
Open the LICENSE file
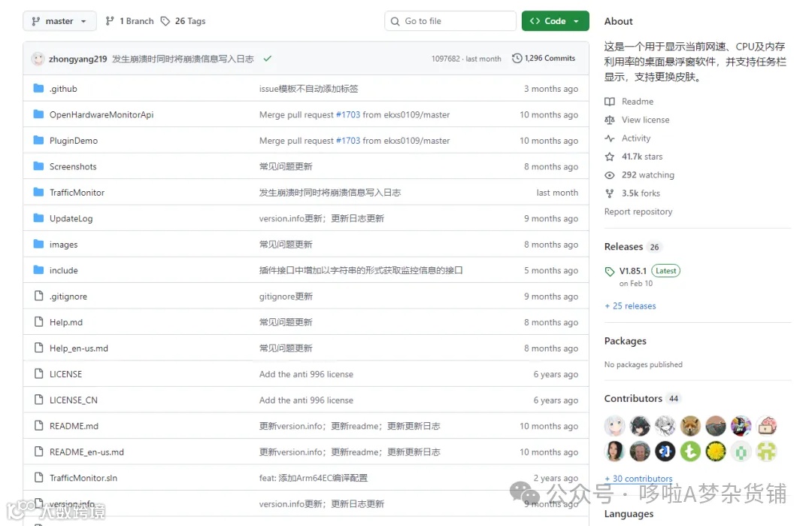click(x=65, y=374)
